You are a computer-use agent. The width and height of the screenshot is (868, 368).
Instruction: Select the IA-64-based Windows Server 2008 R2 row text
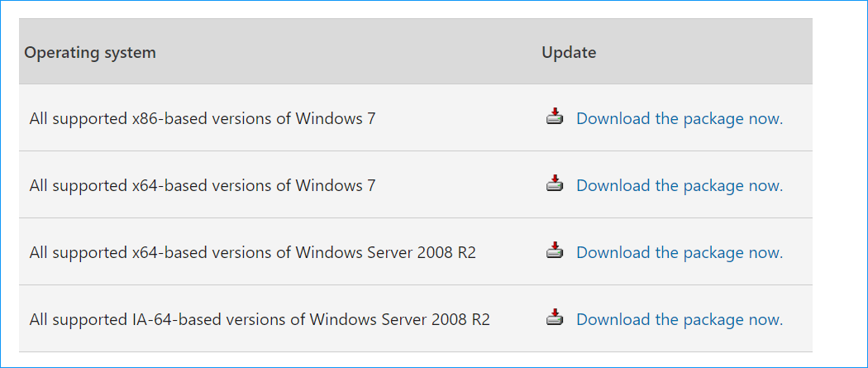[x=260, y=319]
